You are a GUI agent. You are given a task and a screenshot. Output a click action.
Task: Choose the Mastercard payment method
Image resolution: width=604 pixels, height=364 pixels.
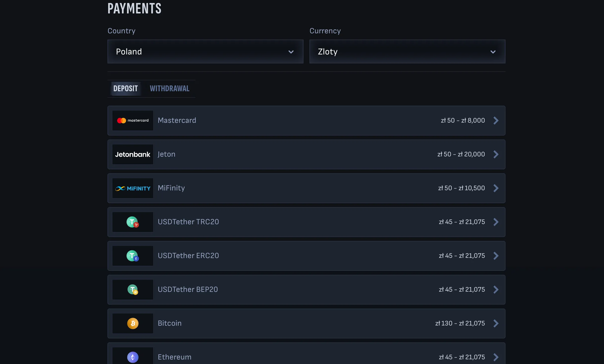[306, 121]
